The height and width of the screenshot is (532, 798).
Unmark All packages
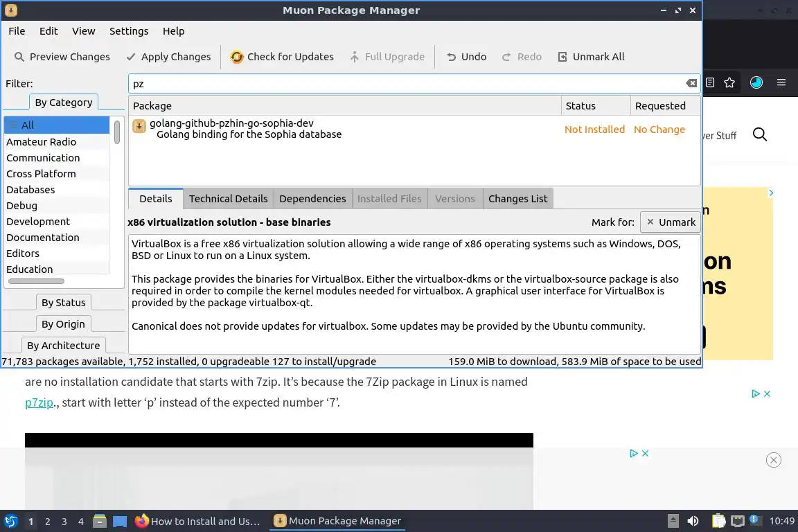pos(592,57)
